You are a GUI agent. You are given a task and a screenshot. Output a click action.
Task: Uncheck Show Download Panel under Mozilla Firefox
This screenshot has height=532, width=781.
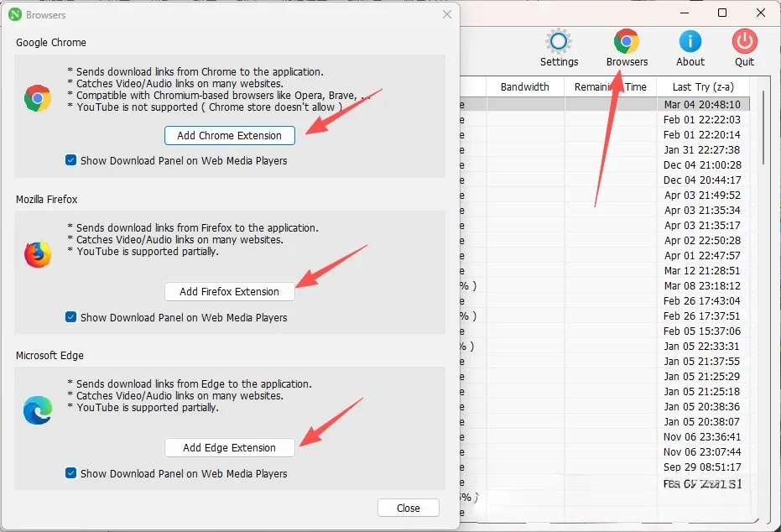click(70, 317)
